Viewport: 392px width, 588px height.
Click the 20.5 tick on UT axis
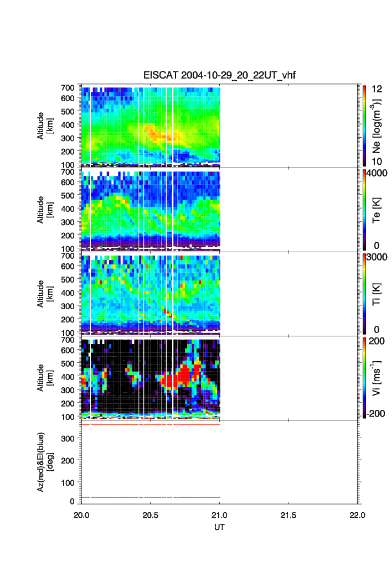point(151,515)
